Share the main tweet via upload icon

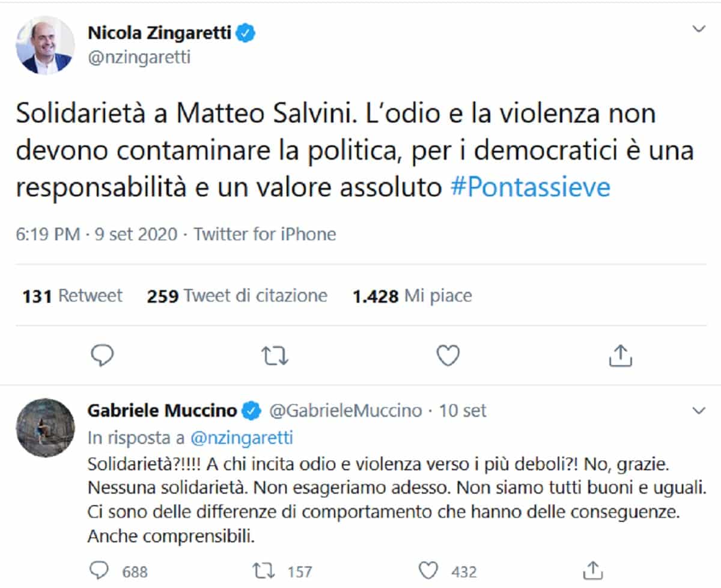(621, 356)
